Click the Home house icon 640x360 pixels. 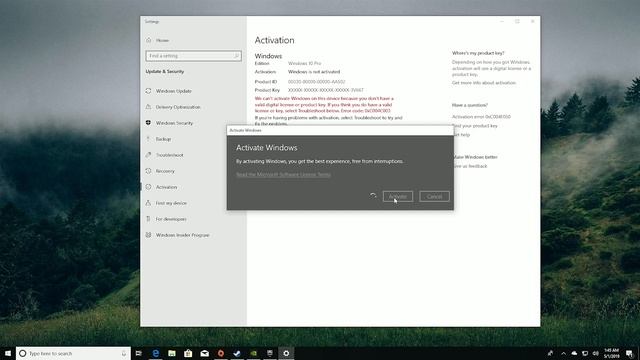tap(149, 40)
